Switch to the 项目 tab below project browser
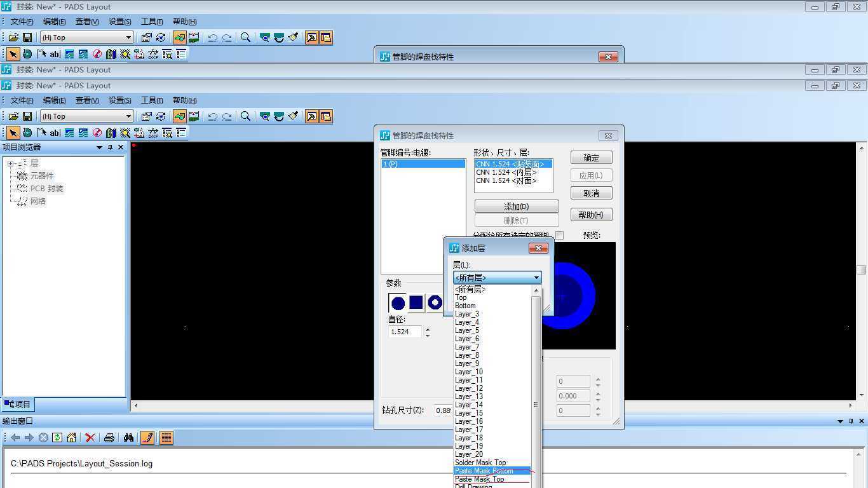The width and height of the screenshot is (868, 488). tap(17, 404)
